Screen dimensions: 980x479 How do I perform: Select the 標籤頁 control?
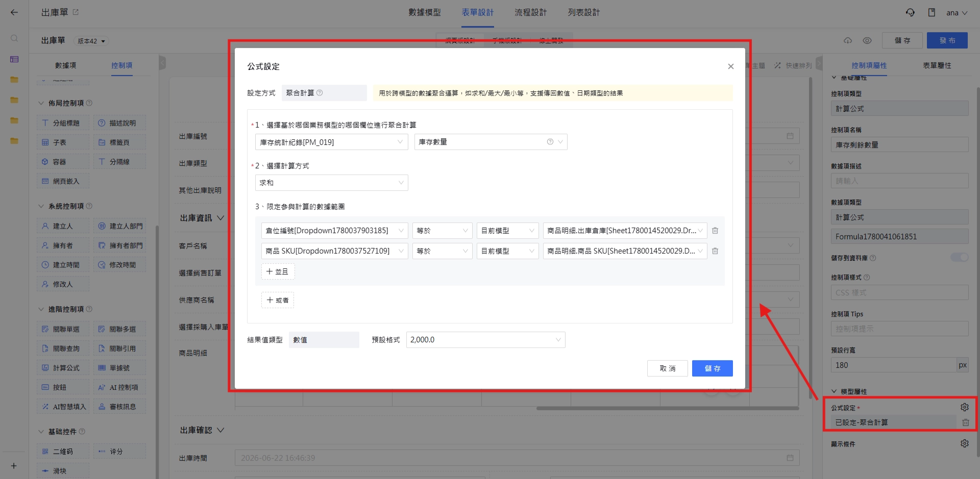[x=120, y=142]
